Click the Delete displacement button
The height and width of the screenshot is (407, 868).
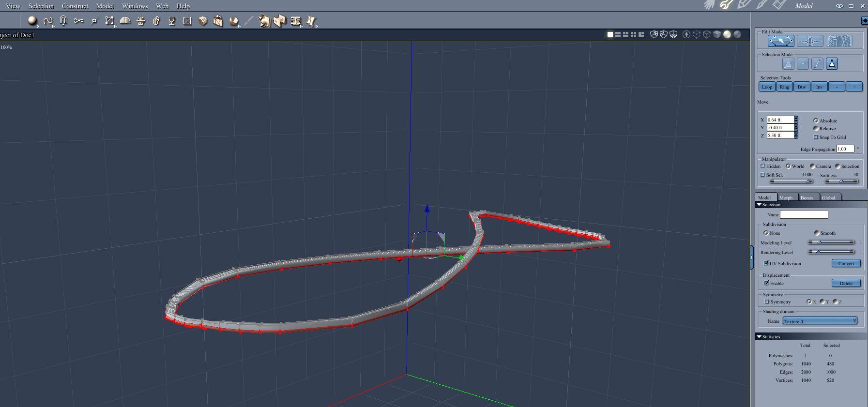[846, 283]
